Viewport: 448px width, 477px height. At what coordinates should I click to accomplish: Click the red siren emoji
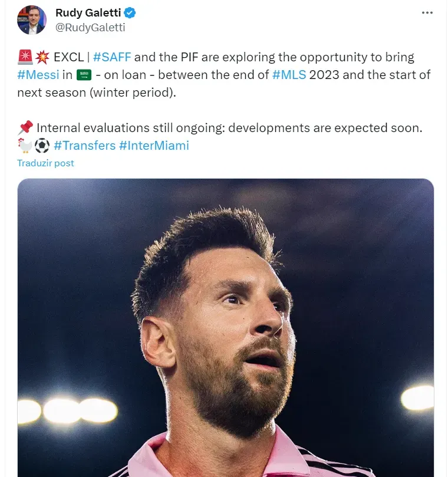point(25,57)
